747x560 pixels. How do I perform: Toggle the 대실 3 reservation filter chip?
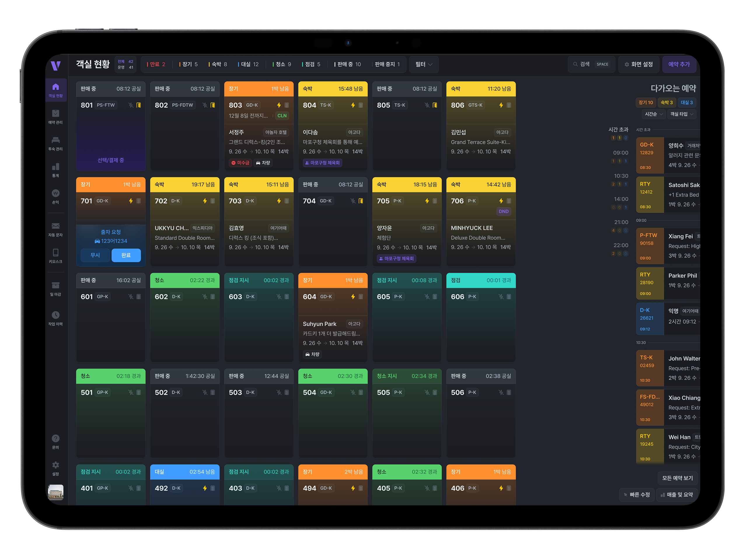tap(686, 103)
